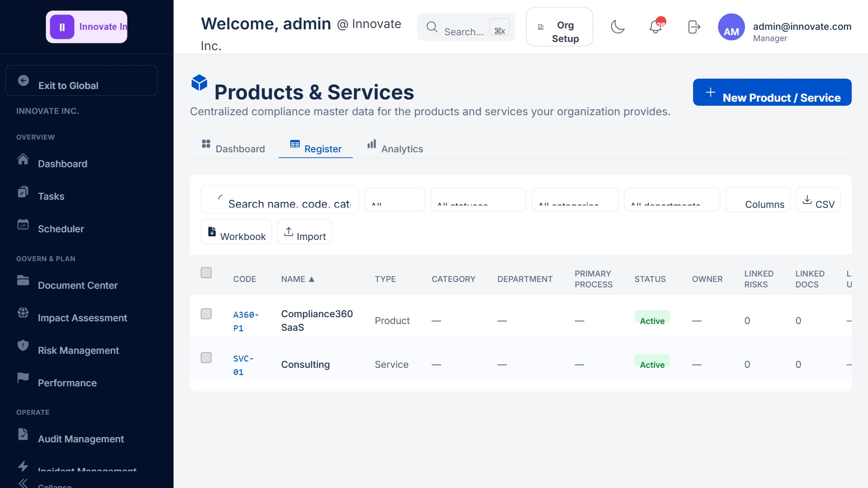Check the Compliance360 SaaS row checkbox
This screenshot has height=488, width=868.
(x=206, y=314)
